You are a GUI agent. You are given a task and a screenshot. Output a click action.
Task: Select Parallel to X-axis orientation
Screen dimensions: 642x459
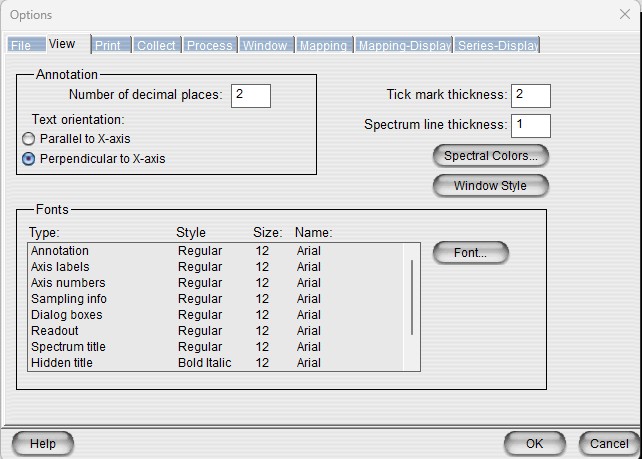29,139
